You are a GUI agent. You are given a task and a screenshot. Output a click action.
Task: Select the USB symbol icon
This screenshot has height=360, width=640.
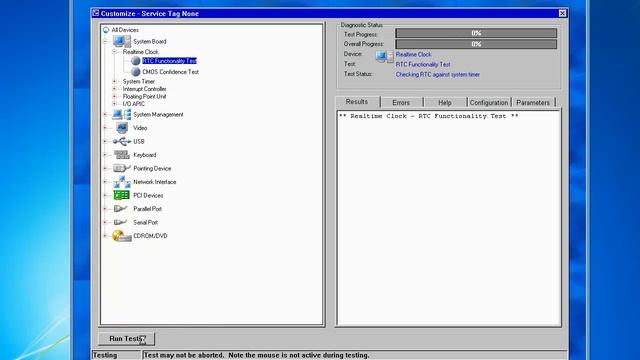pyautogui.click(x=122, y=141)
